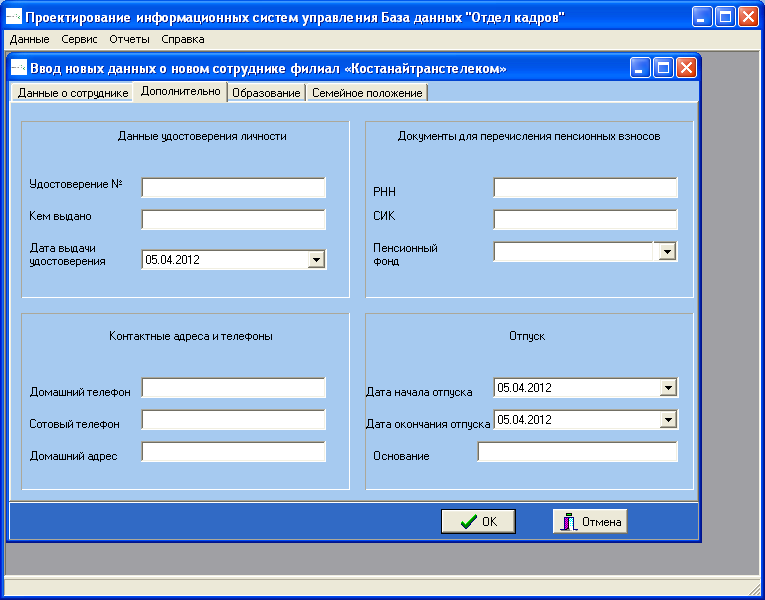Close the Ввод новых данных dialog
Viewport: 765px width, 600px height.
coord(686,68)
